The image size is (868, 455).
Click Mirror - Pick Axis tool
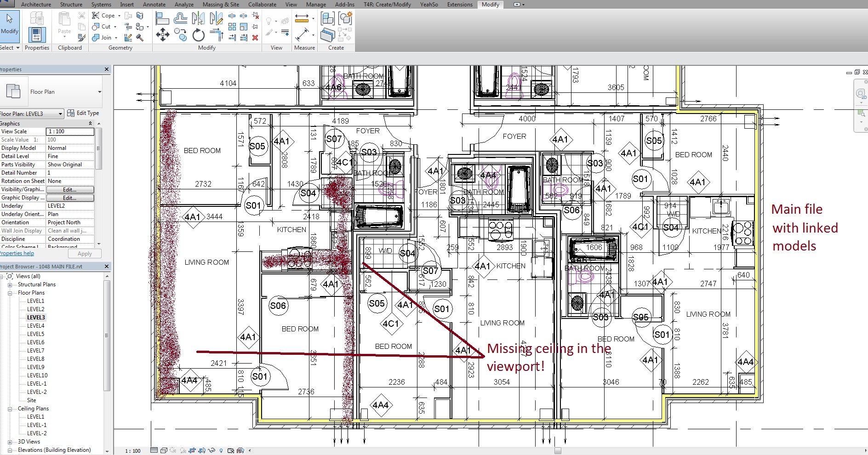tap(198, 18)
